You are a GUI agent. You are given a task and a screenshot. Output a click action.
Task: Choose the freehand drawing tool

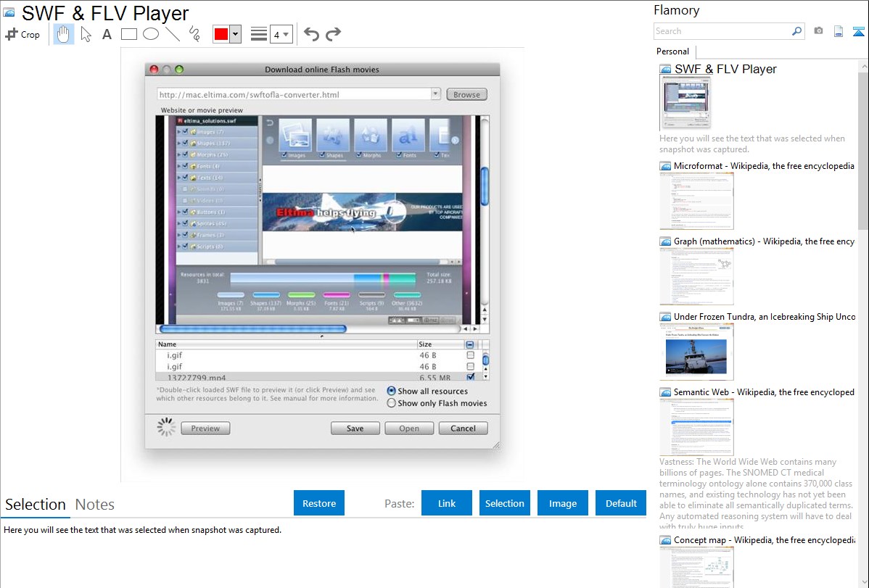194,34
